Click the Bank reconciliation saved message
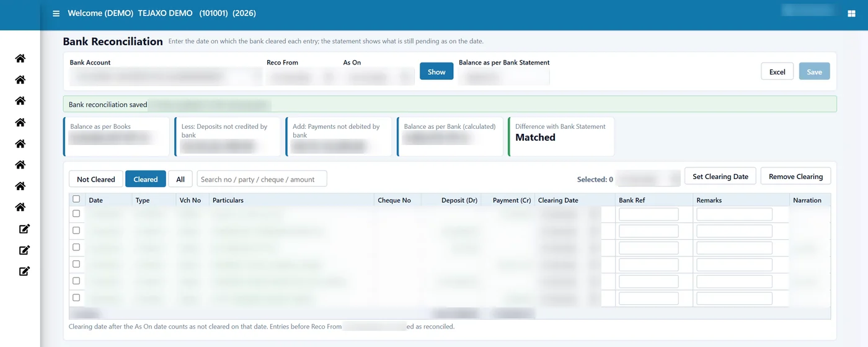The width and height of the screenshot is (868, 347). click(x=449, y=104)
